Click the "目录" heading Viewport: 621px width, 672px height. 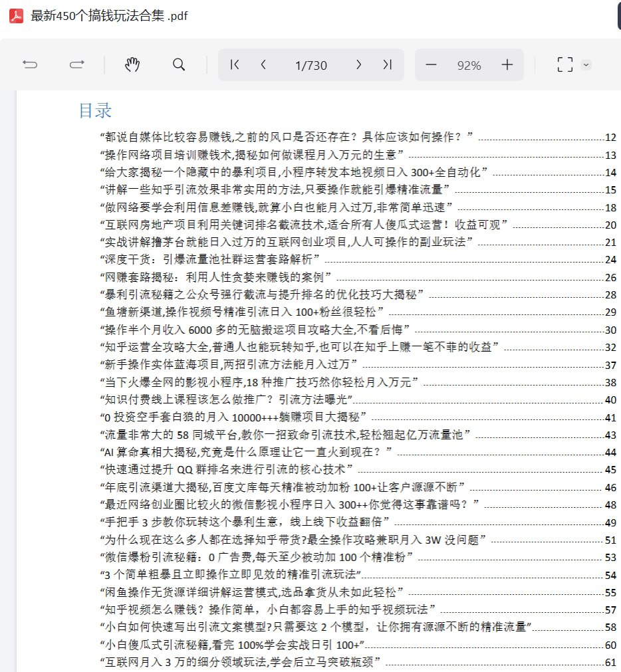point(95,110)
